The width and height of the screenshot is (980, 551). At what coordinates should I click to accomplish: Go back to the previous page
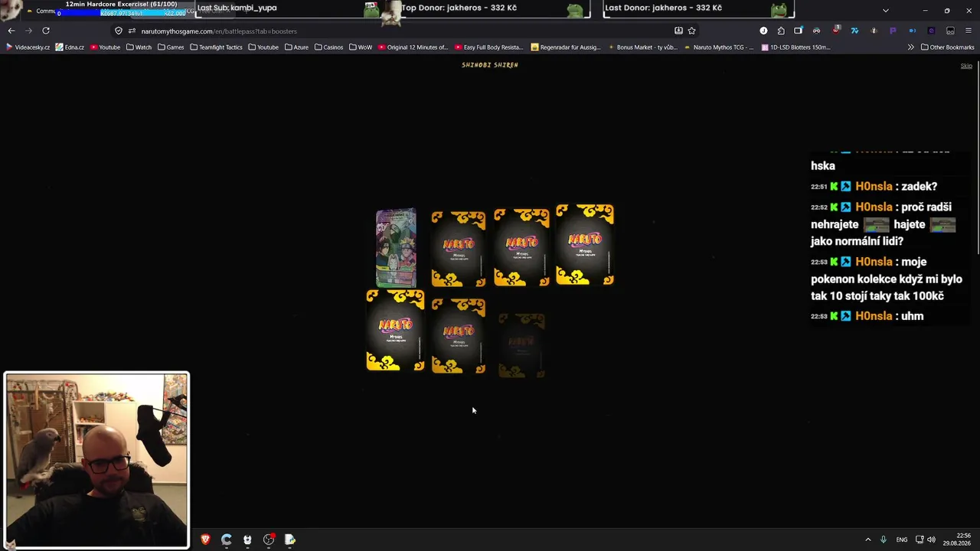coord(11,31)
